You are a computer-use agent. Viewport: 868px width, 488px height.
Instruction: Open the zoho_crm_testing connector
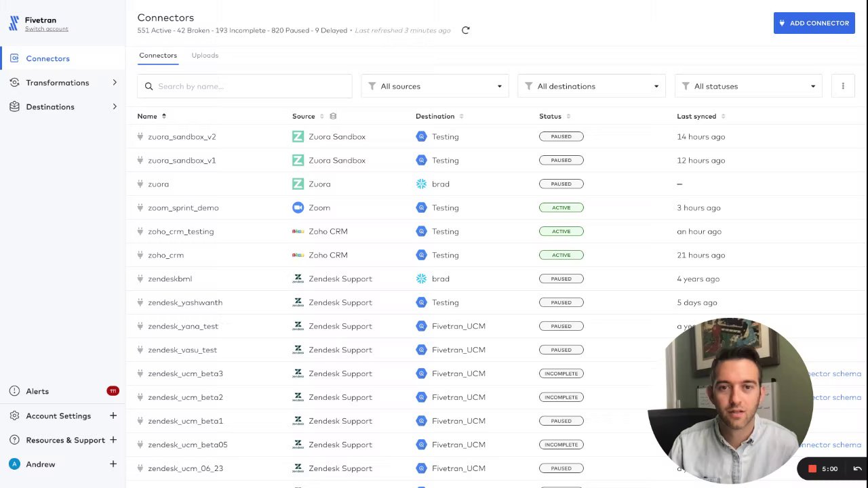coord(180,231)
